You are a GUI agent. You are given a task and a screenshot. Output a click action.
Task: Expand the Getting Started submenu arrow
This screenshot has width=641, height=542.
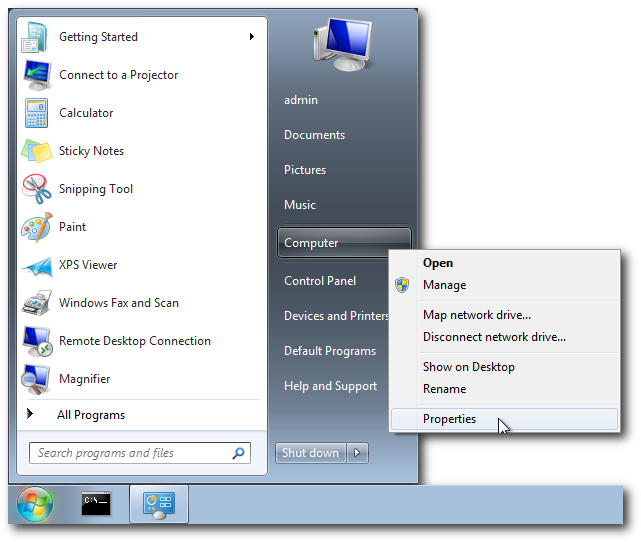pos(252,37)
